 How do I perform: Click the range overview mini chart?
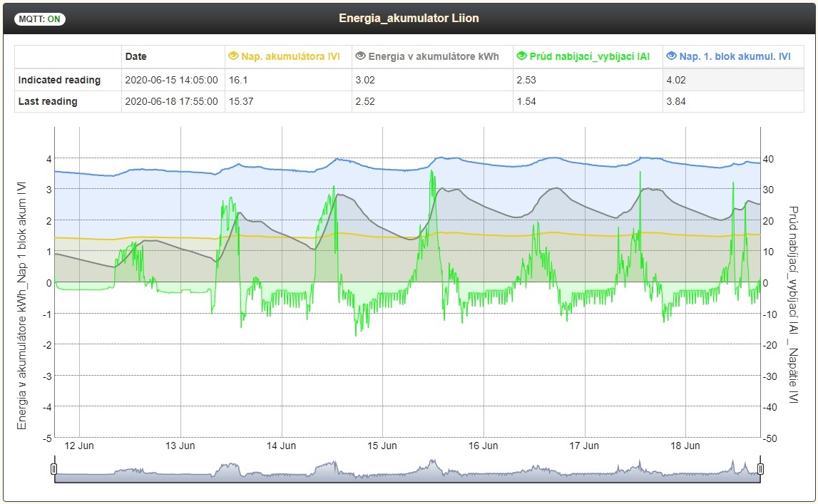pos(407,471)
